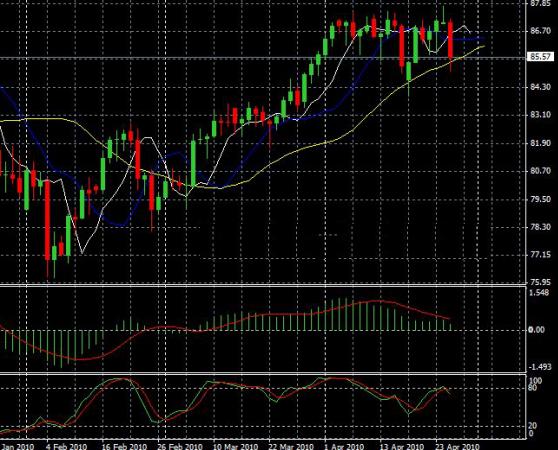This screenshot has width=558, height=450.
Task: Click the stochastic 20 level label
Action: (x=533, y=425)
